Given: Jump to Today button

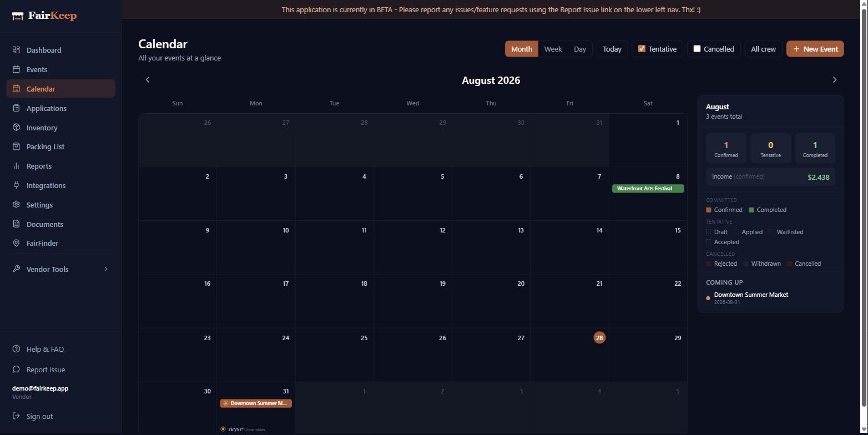Looking at the screenshot, I should click(612, 49).
